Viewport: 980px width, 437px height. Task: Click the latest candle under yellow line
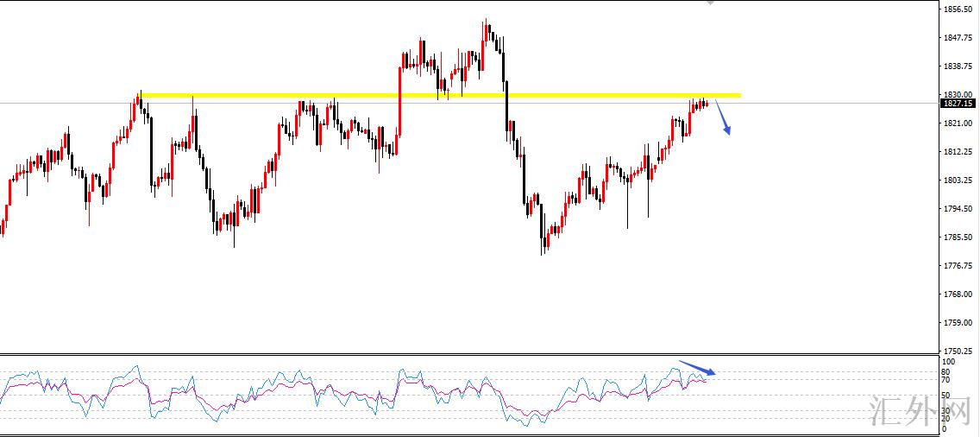(x=707, y=104)
